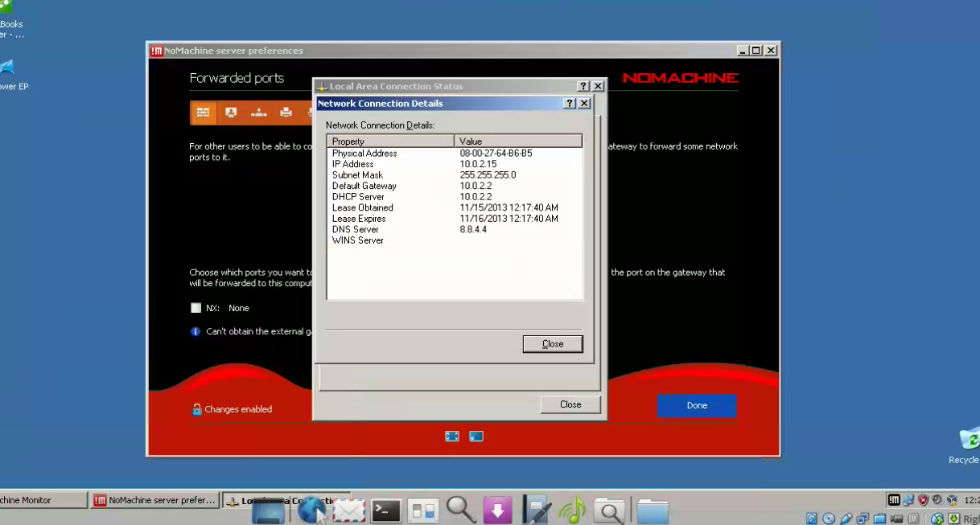Screen dimensions: 980x525
Task: Click the Forwarded ports heading
Action: (237, 78)
